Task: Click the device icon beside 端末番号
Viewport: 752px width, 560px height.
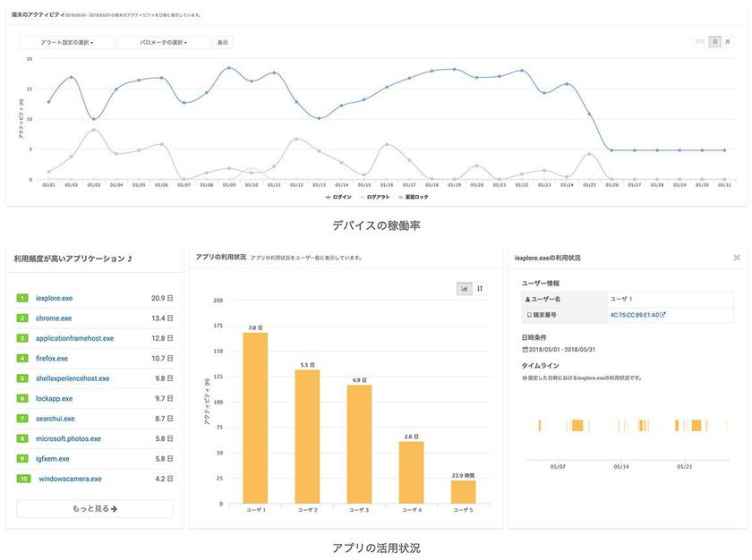Action: point(529,315)
